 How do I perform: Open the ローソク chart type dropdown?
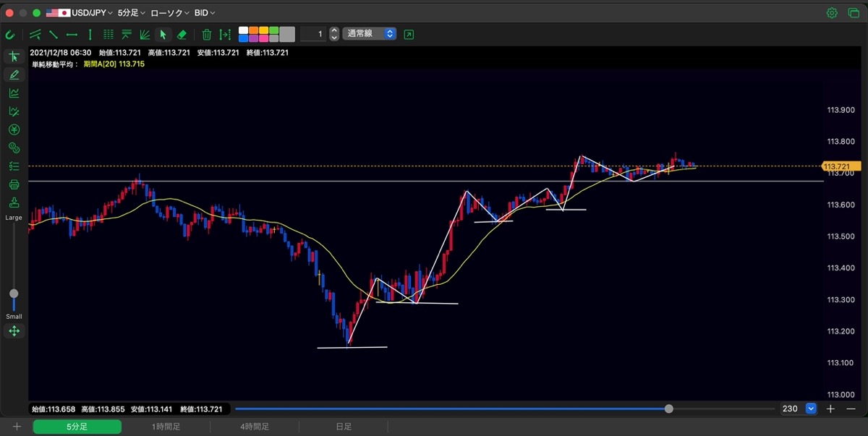(170, 13)
